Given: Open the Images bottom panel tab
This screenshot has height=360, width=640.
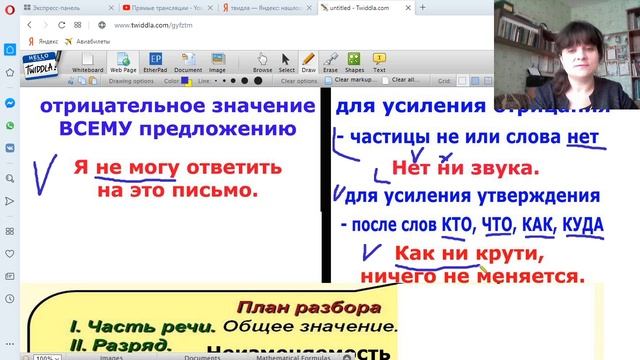Looking at the screenshot, I should (111, 357).
